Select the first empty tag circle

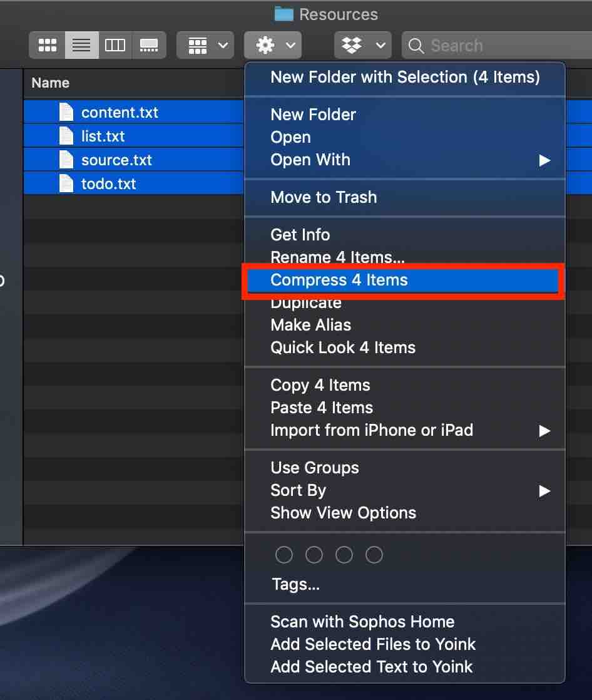[284, 555]
